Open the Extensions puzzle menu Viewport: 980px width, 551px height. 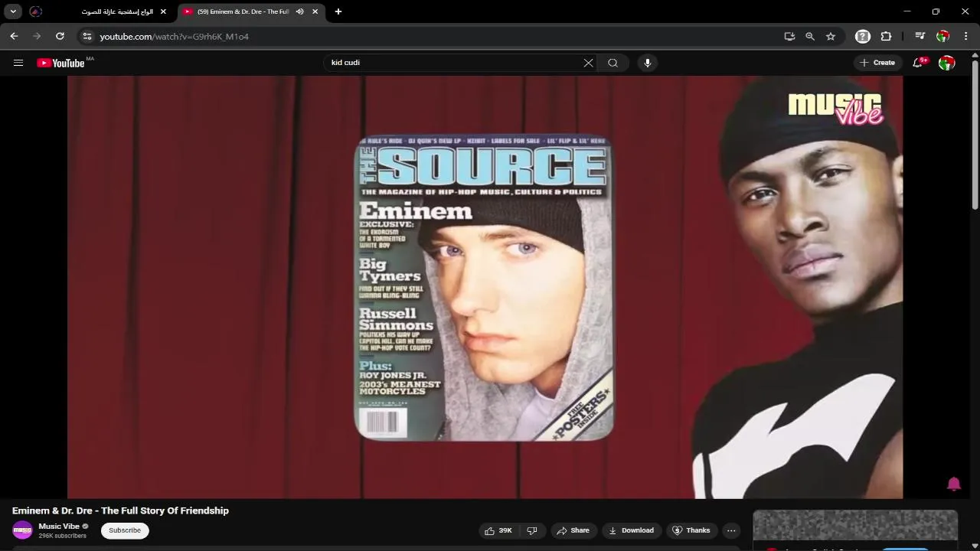887,36
